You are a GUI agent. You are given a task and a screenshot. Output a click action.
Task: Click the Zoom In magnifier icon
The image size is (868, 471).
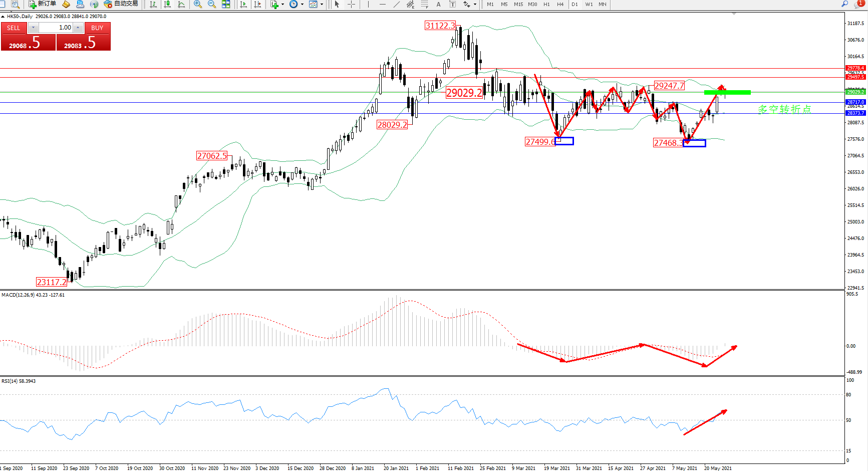coord(198,4)
